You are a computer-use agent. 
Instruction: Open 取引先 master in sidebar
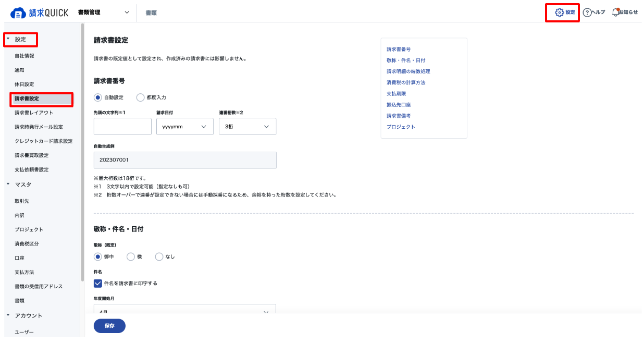tap(22, 201)
